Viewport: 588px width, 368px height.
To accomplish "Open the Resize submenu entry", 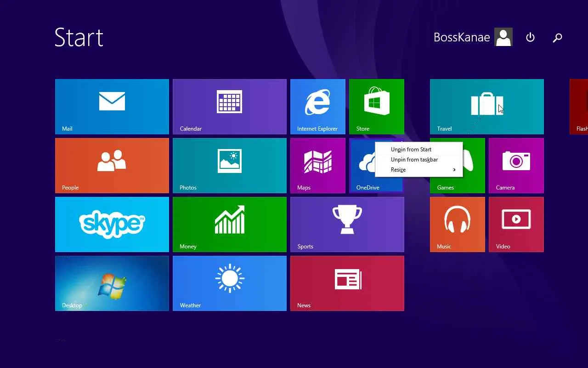I will click(x=419, y=170).
